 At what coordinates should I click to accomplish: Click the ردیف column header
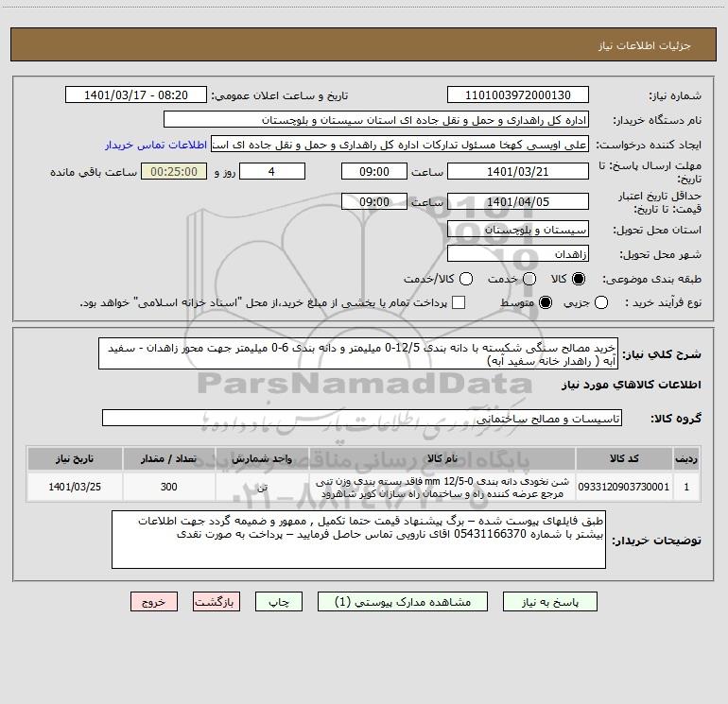[x=686, y=459]
